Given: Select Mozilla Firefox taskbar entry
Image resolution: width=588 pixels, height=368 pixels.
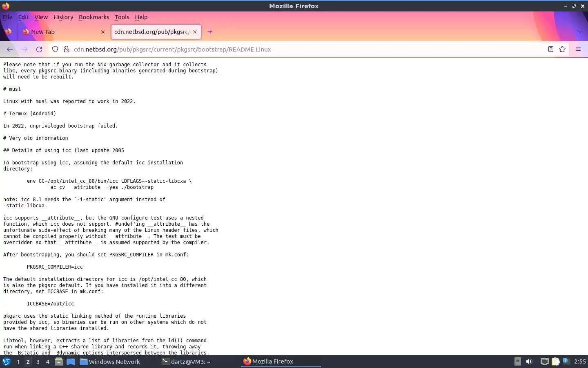Looking at the screenshot, I should pos(281,361).
